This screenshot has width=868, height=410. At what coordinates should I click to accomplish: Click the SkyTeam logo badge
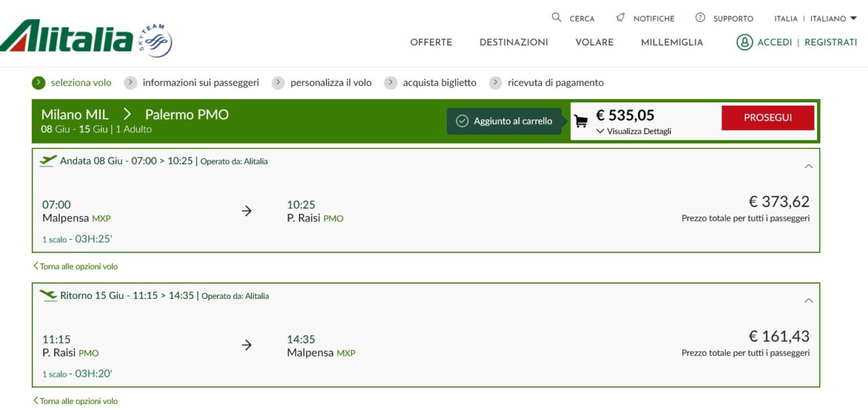click(155, 41)
